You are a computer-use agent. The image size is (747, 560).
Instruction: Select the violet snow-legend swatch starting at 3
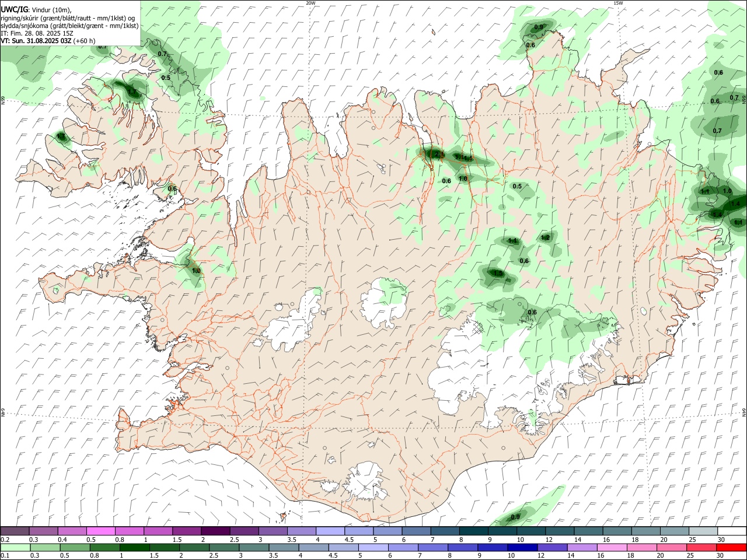coord(273,531)
